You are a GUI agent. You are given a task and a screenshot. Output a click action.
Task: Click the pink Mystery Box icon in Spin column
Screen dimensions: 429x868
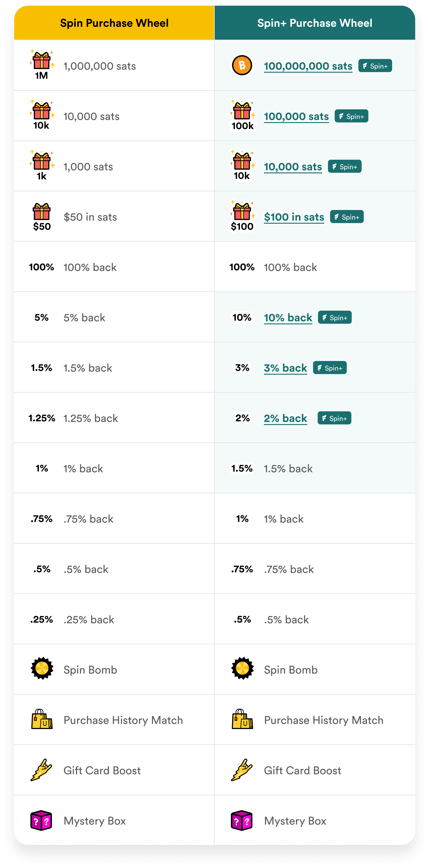(41, 820)
